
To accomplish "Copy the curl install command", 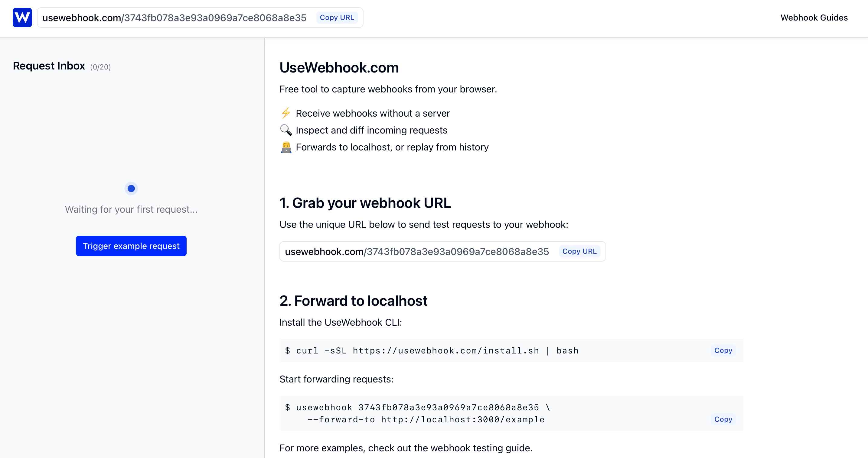I will point(723,350).
